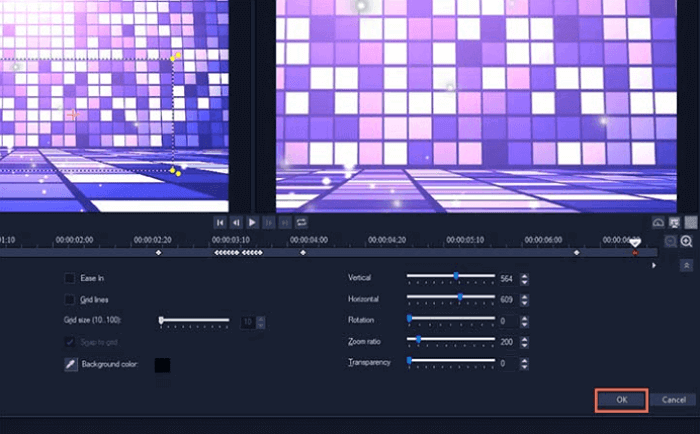Image resolution: width=700 pixels, height=434 pixels.
Task: Click the zoom out magnifier icon
Action: pyautogui.click(x=671, y=241)
